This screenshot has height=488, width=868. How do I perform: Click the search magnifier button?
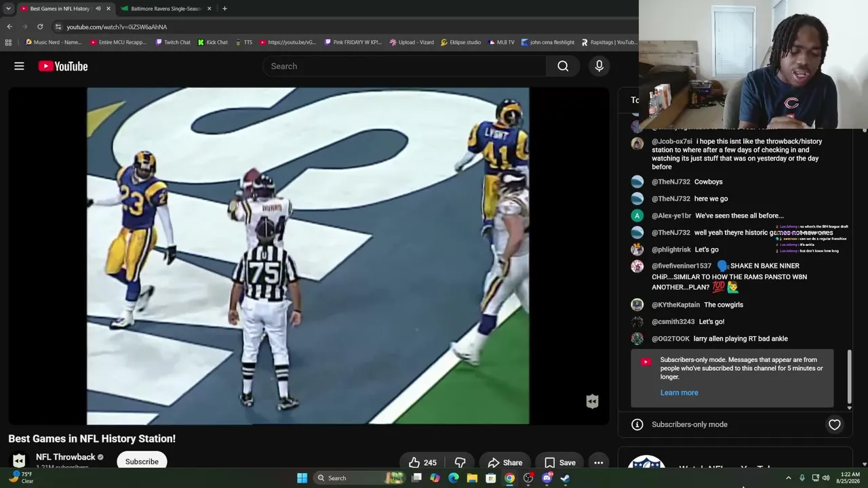(563, 66)
